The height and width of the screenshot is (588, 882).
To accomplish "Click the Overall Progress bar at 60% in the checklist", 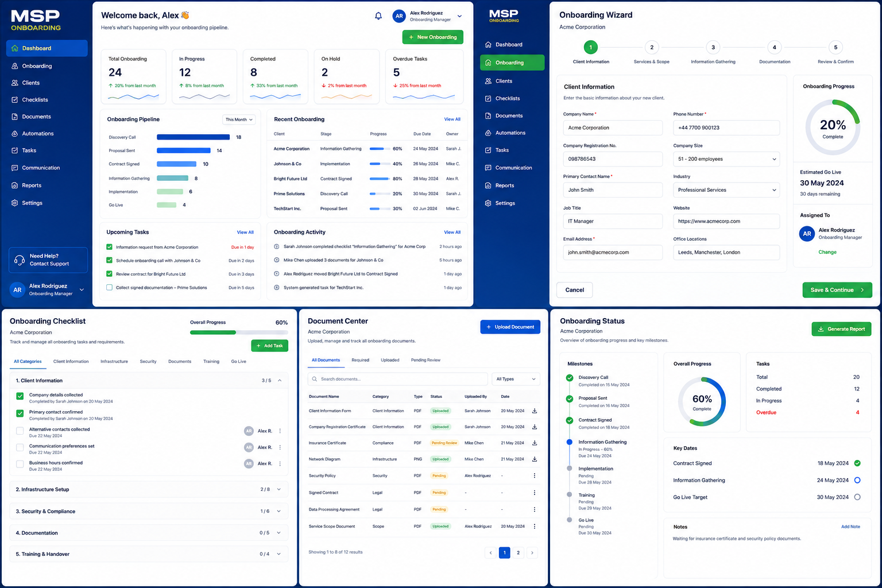I will [239, 332].
